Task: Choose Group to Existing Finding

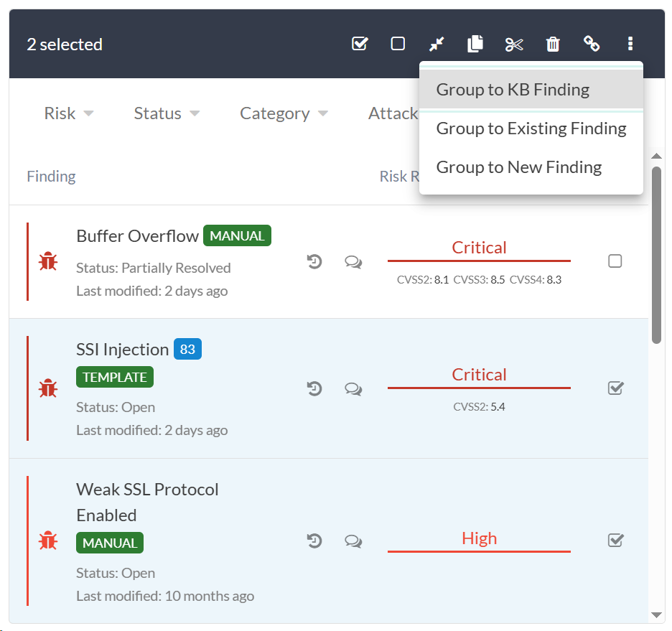Action: (x=531, y=128)
